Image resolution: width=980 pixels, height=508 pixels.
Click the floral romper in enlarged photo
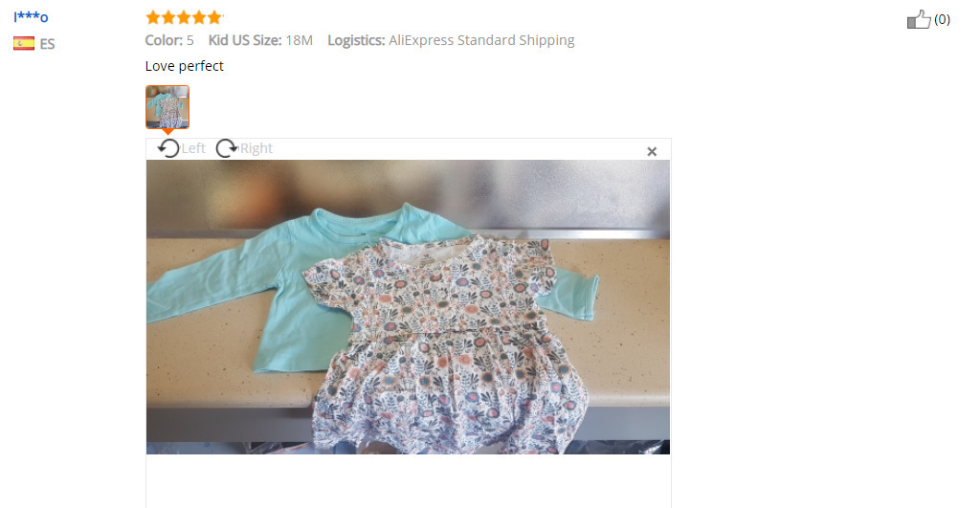pos(447,343)
